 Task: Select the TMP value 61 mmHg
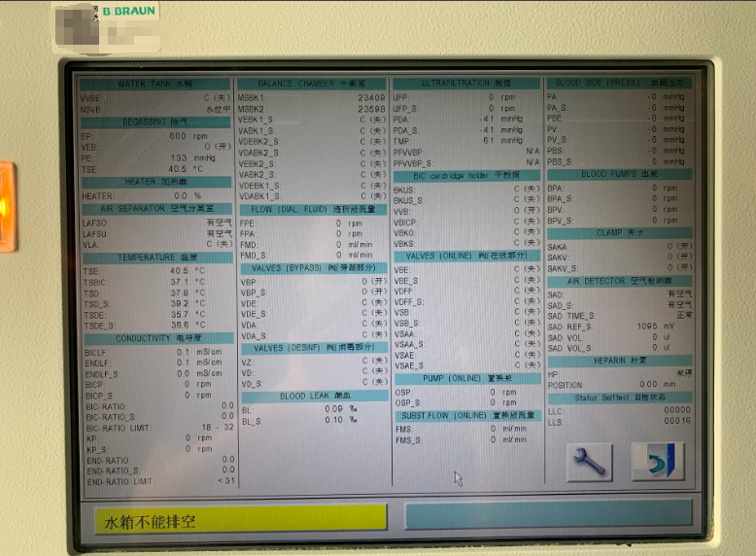pyautogui.click(x=503, y=140)
